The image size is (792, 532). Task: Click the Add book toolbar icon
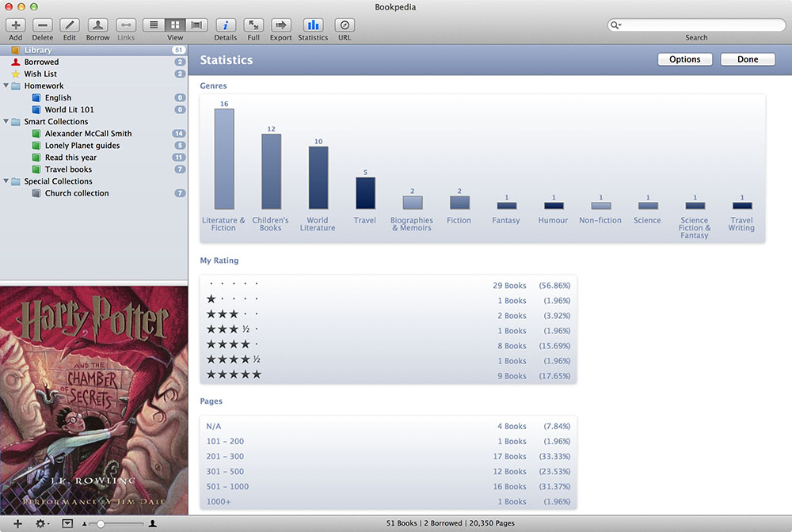pos(15,25)
